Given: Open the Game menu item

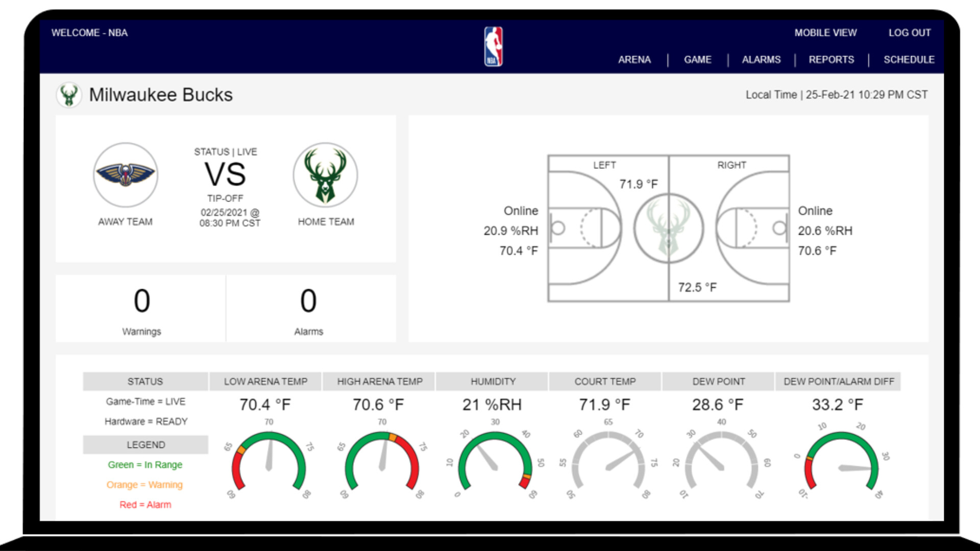Looking at the screenshot, I should click(x=697, y=60).
